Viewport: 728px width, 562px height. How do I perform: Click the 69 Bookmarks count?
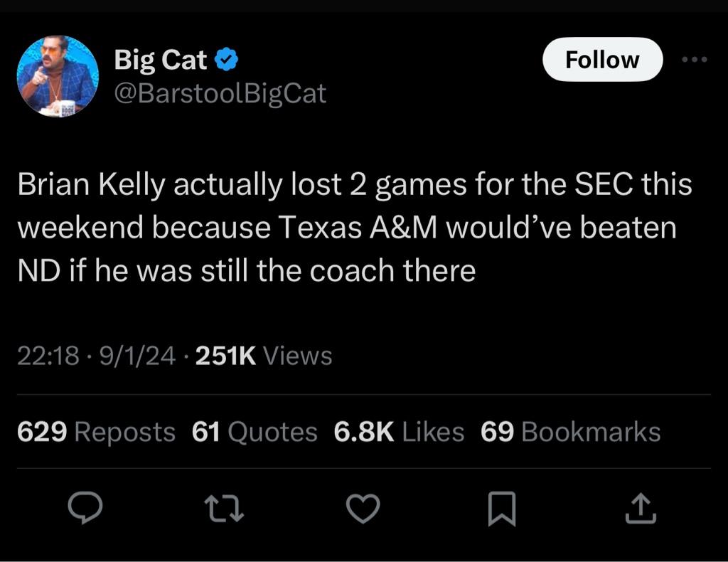(570, 432)
